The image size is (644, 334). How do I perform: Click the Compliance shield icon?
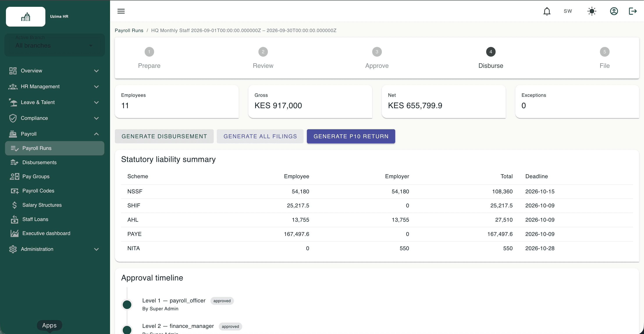click(13, 118)
